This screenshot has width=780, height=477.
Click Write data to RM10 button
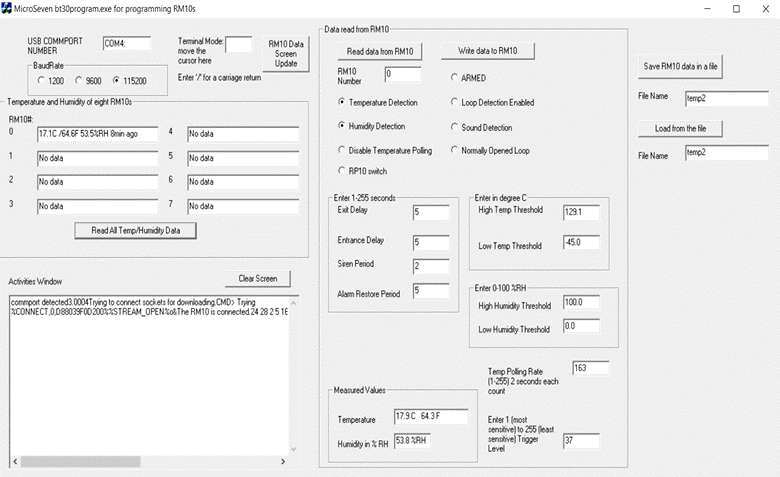coord(488,51)
